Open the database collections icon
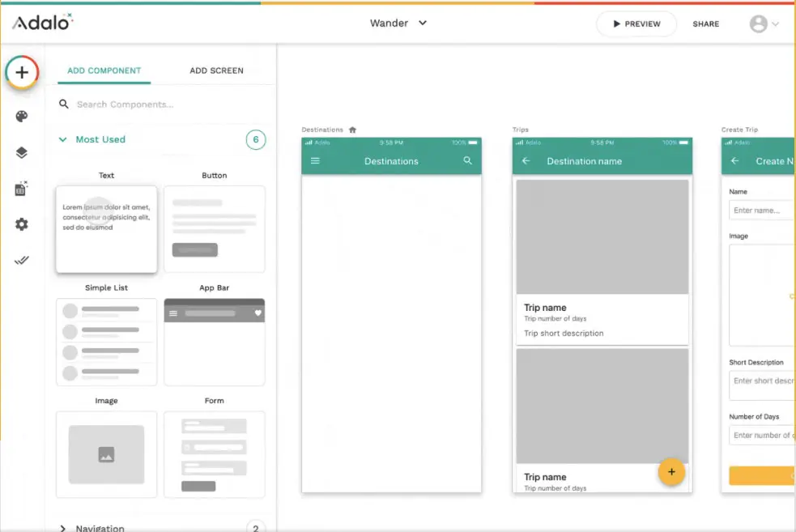 [x=21, y=189]
